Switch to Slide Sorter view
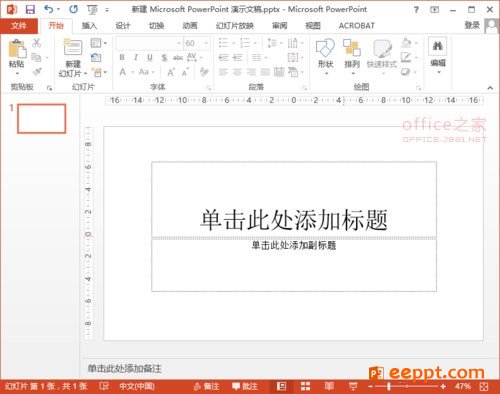 (x=305, y=386)
